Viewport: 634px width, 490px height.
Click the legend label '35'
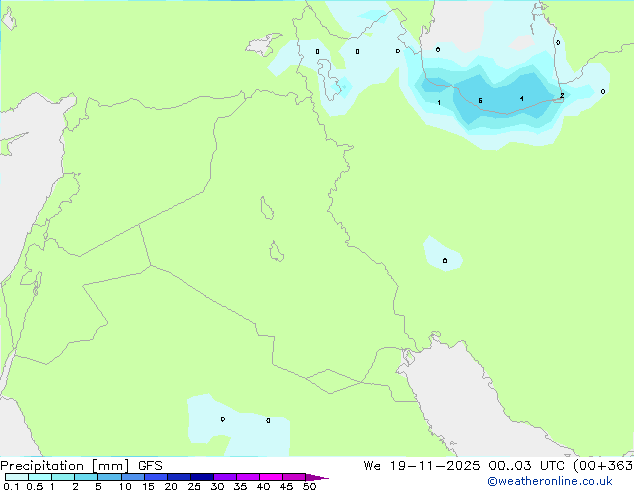click(240, 486)
